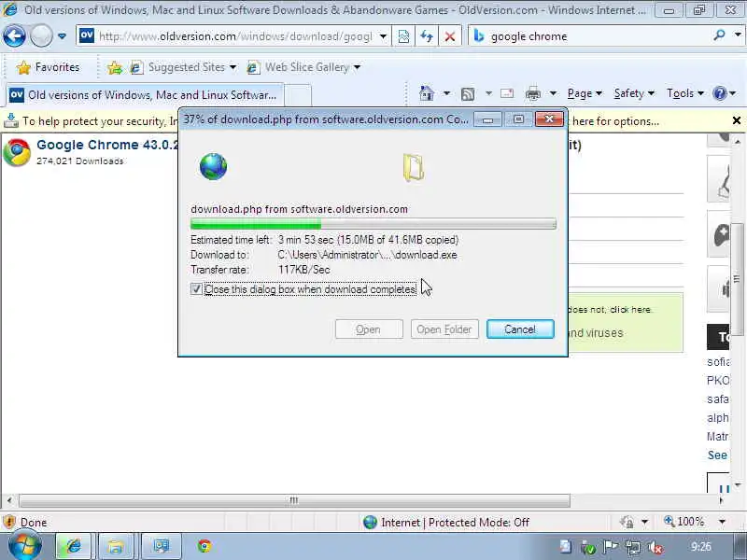Click the Google Chrome 43.0.2 heading link

[x=107, y=145]
